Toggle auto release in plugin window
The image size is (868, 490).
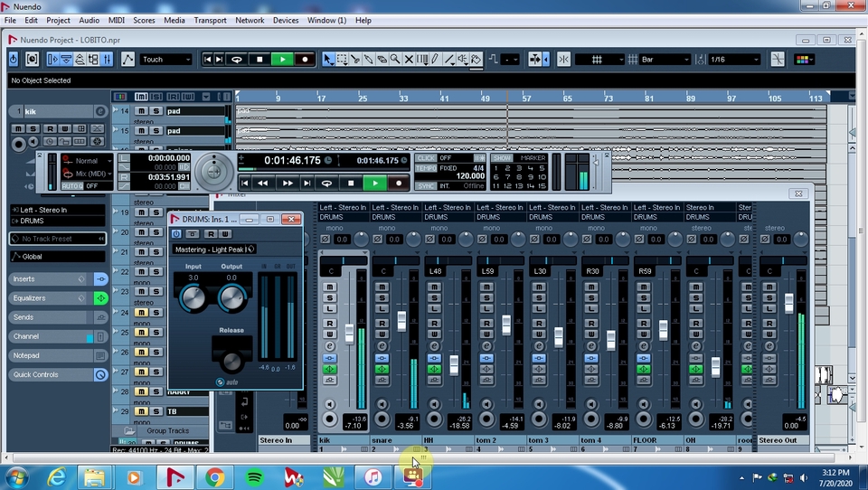pos(221,382)
